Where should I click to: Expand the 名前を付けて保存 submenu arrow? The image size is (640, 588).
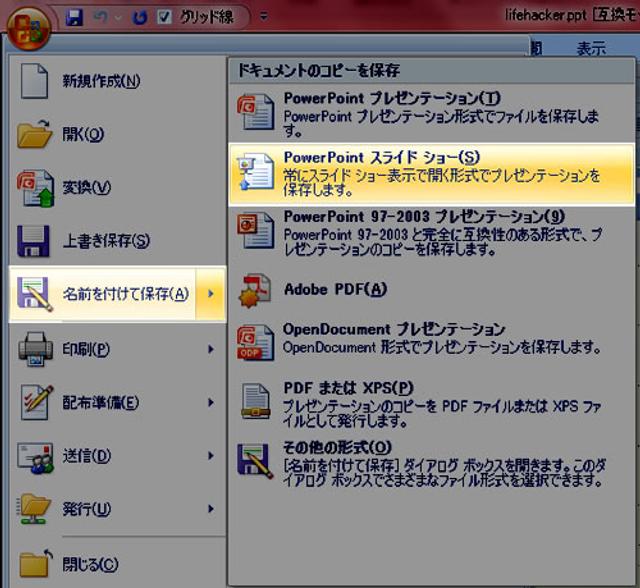(211, 294)
